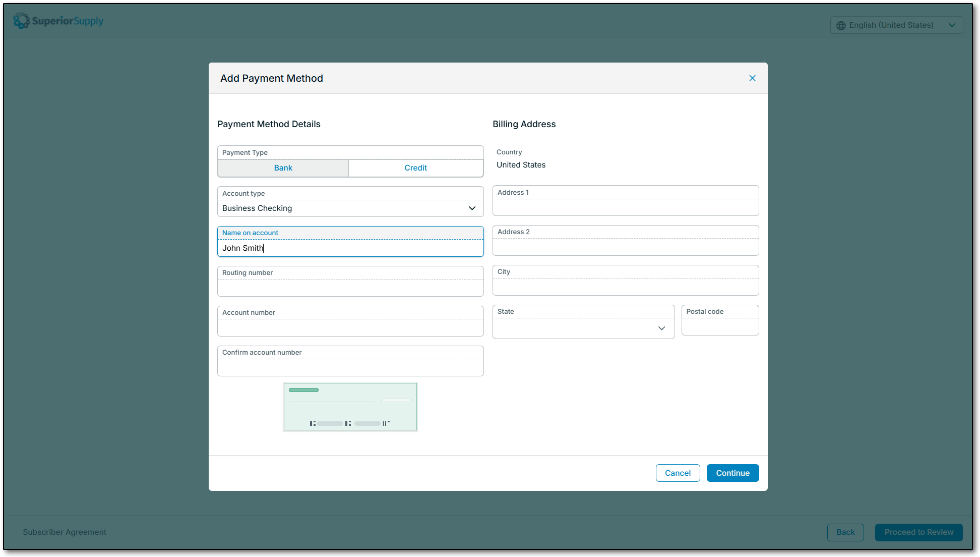Click the Continue button
Image resolution: width=980 pixels, height=557 pixels.
click(732, 473)
